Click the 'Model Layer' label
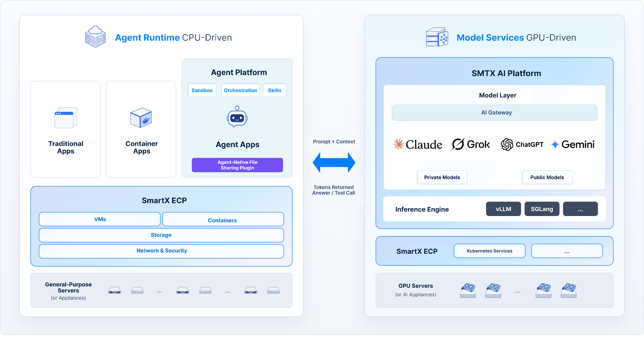The width and height of the screenshot is (644, 344). pyautogui.click(x=498, y=95)
